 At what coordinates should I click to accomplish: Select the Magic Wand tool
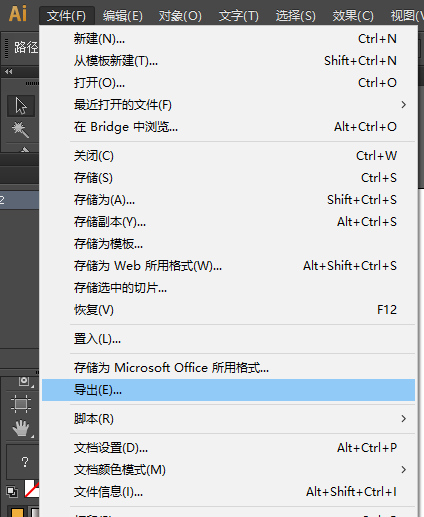21,129
